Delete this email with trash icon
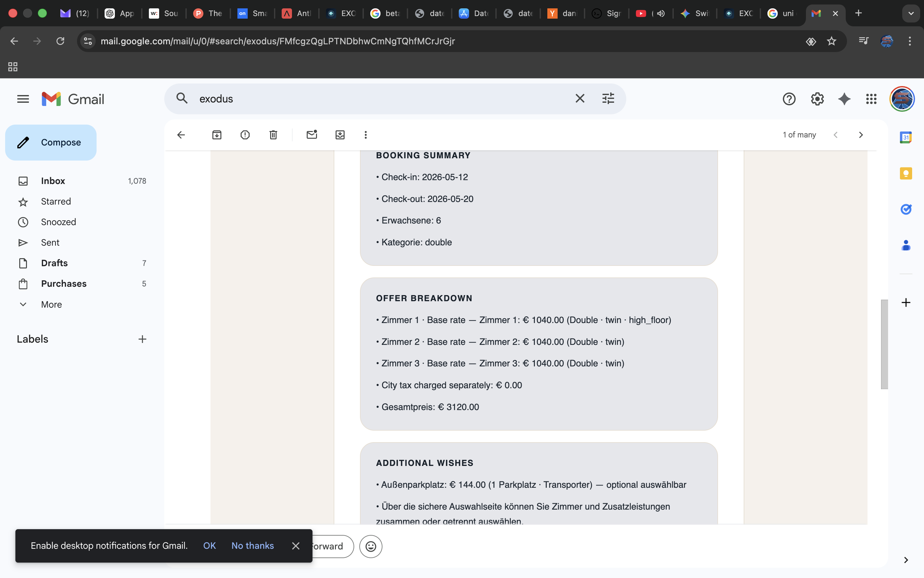The image size is (924, 578). [x=273, y=135]
